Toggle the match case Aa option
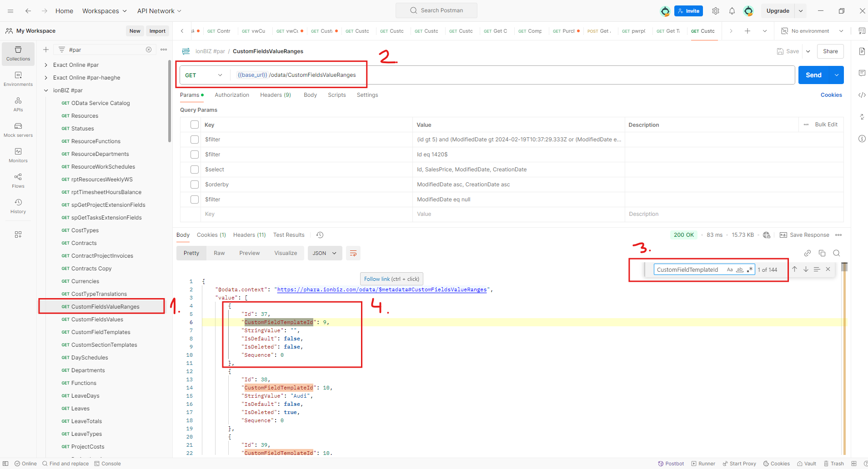Viewport: 868px width, 469px height. coord(730,269)
